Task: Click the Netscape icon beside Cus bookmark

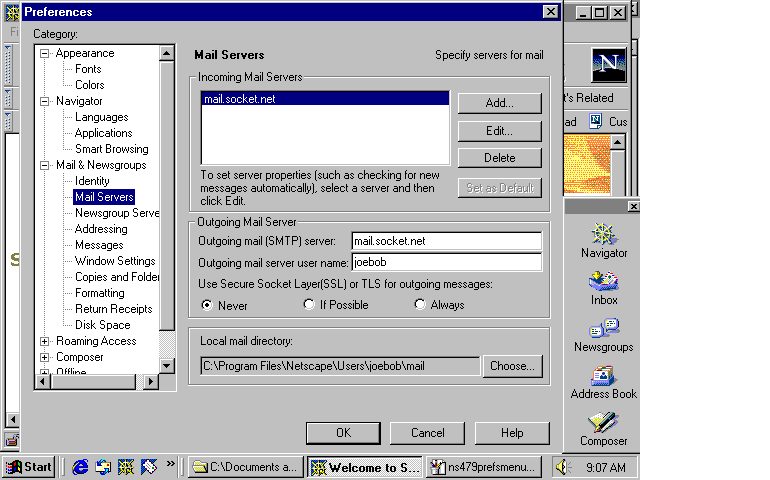Action: tap(596, 121)
